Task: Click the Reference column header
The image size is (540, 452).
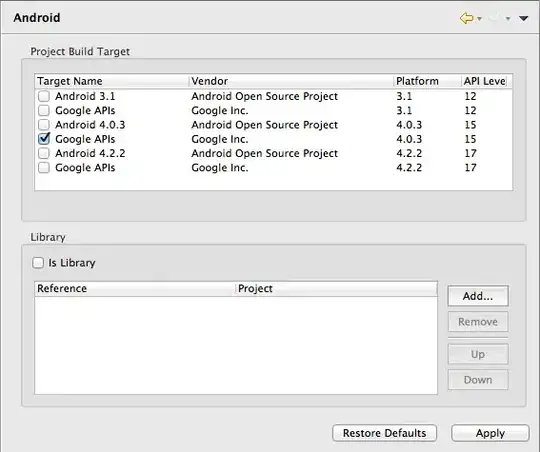Action: (135, 289)
